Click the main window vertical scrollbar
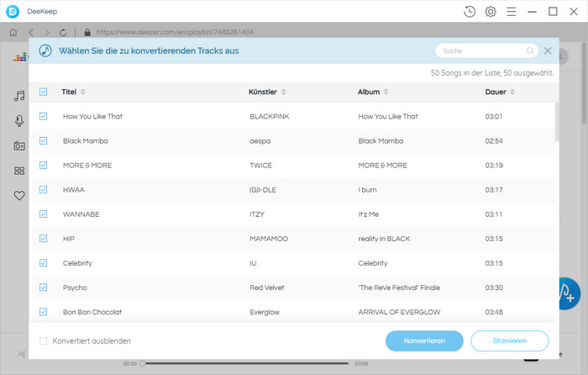 coord(585,84)
